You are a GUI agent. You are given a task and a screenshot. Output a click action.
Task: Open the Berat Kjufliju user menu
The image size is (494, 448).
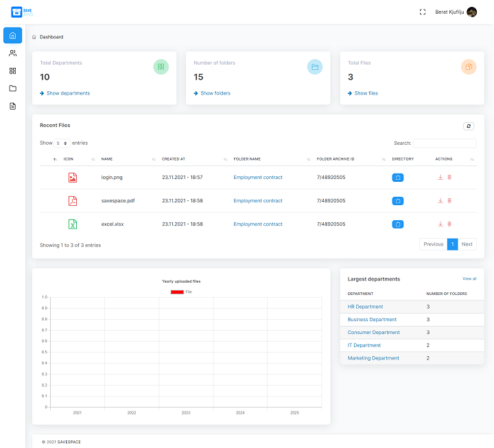tap(456, 12)
